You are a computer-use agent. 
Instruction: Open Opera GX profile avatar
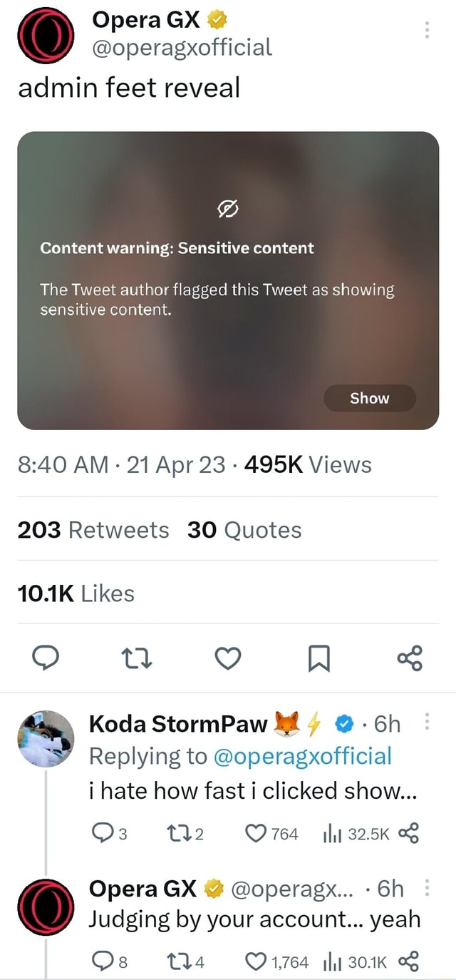[x=46, y=33]
